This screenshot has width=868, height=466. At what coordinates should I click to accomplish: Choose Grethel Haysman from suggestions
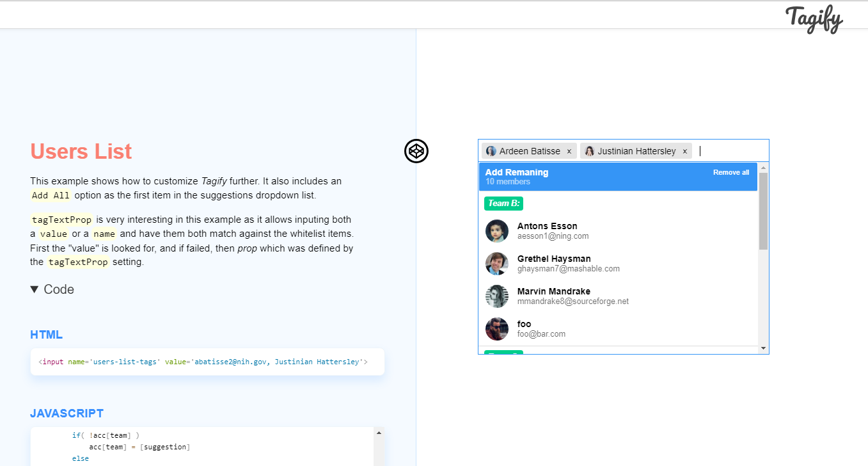(618, 264)
